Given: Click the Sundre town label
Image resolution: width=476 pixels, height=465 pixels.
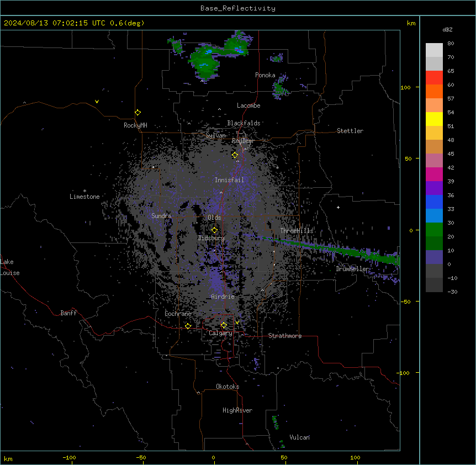Looking at the screenshot, I should [x=161, y=216].
